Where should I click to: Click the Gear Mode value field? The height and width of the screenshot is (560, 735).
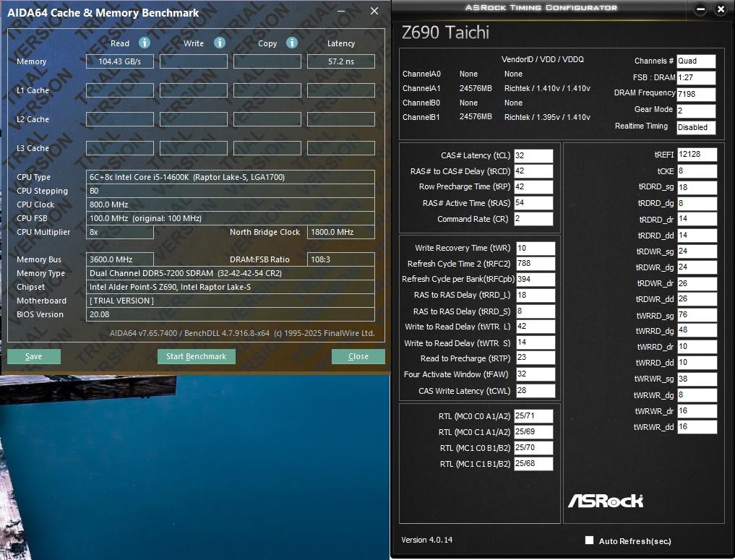tap(696, 111)
